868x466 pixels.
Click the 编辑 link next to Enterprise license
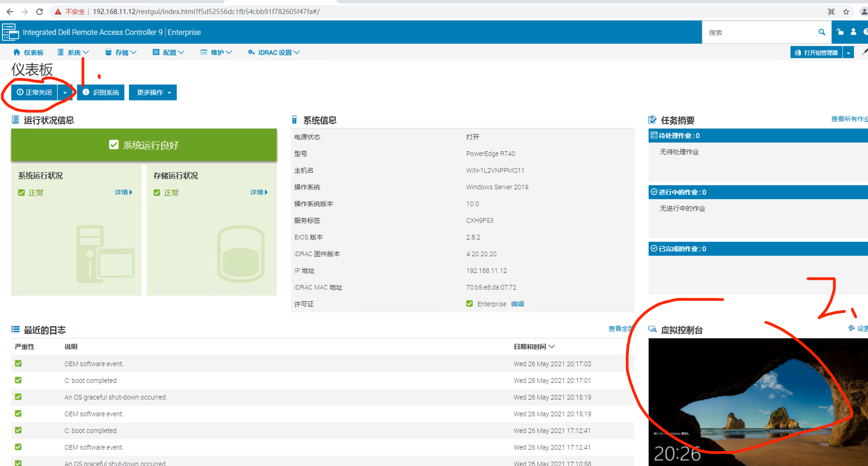(517, 304)
